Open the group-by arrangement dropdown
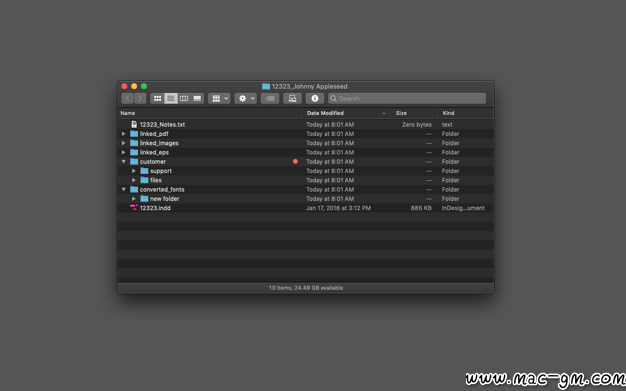626x391 pixels. pyautogui.click(x=219, y=98)
